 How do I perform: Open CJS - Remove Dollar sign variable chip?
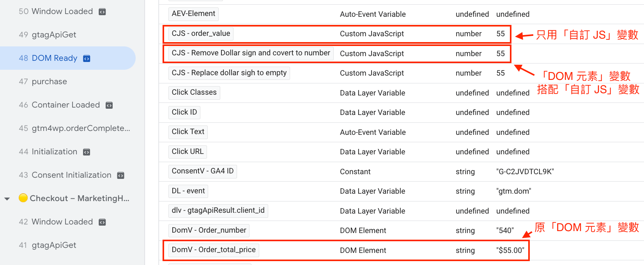pyautogui.click(x=251, y=53)
